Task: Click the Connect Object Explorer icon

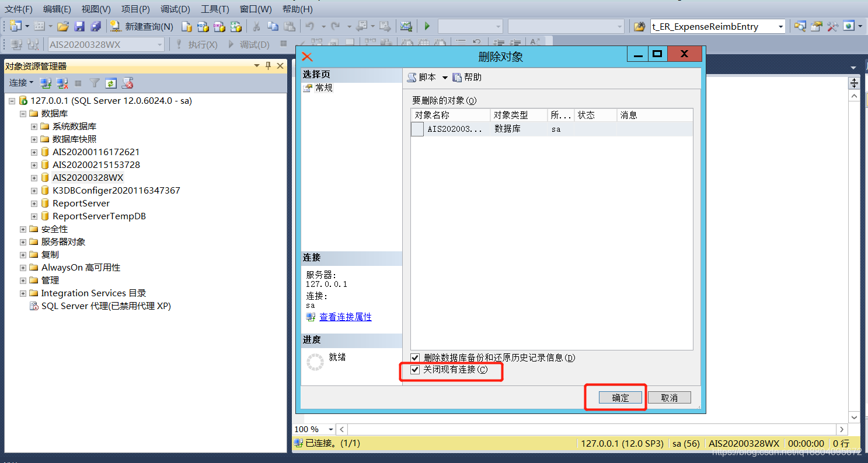Action: [46, 83]
